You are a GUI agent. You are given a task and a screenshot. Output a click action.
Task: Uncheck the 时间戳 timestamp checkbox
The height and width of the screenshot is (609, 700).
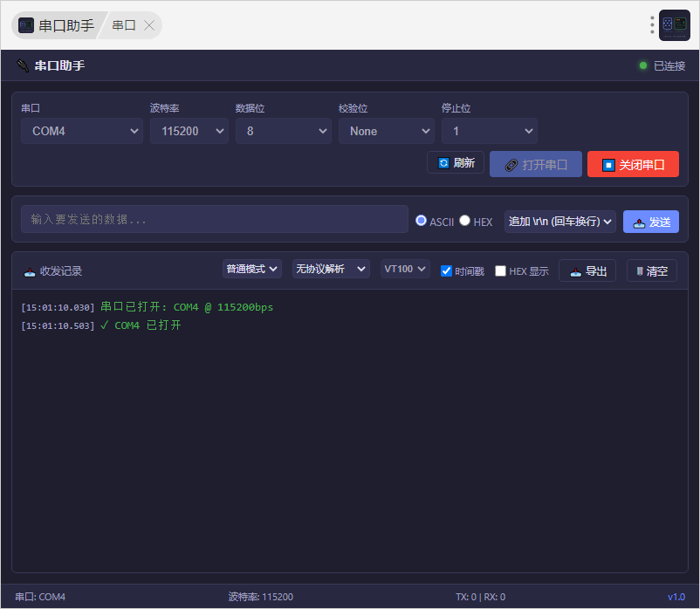(446, 270)
